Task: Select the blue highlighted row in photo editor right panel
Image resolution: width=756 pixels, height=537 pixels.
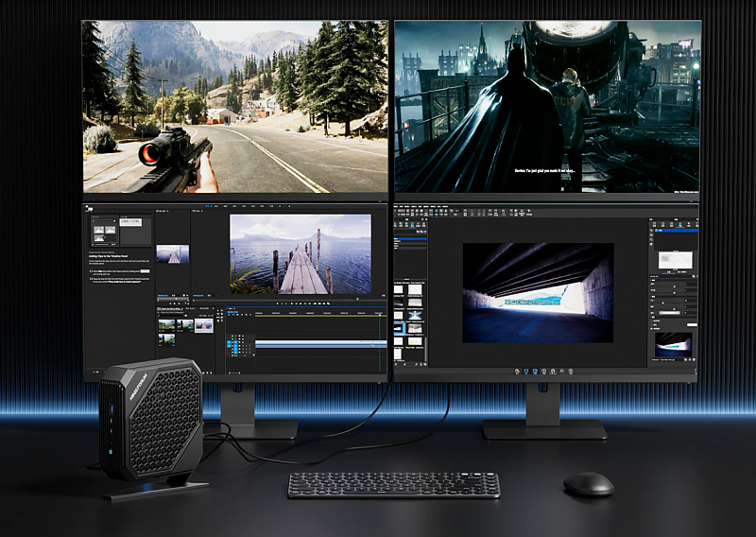Action: (676, 231)
